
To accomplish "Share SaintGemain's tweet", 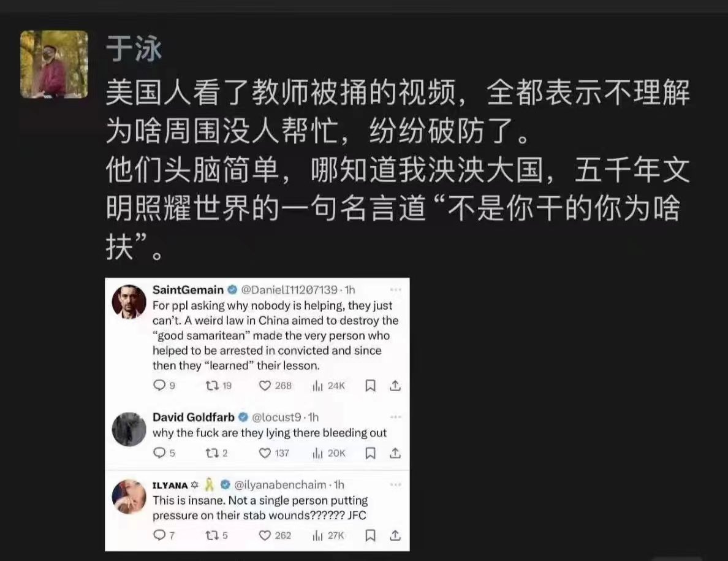I will [x=395, y=386].
